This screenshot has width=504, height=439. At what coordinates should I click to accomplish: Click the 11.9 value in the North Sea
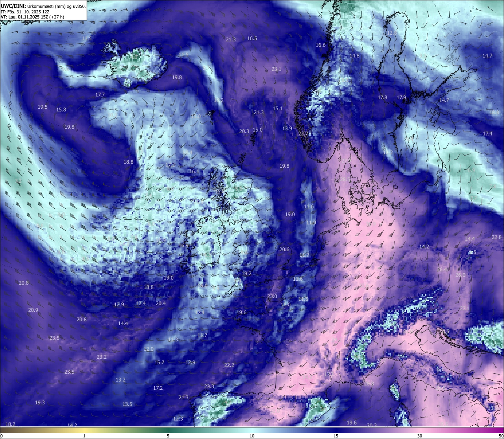(x=311, y=222)
